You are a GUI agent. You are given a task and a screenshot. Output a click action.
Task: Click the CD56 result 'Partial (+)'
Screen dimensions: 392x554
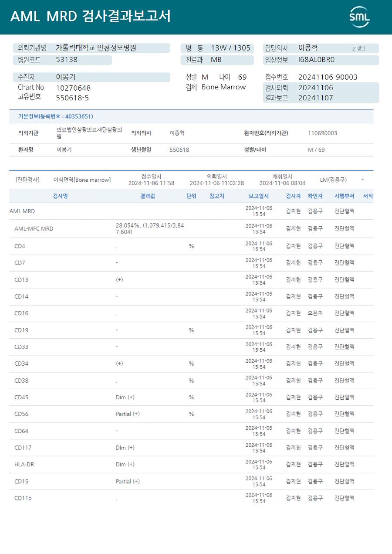(x=128, y=414)
